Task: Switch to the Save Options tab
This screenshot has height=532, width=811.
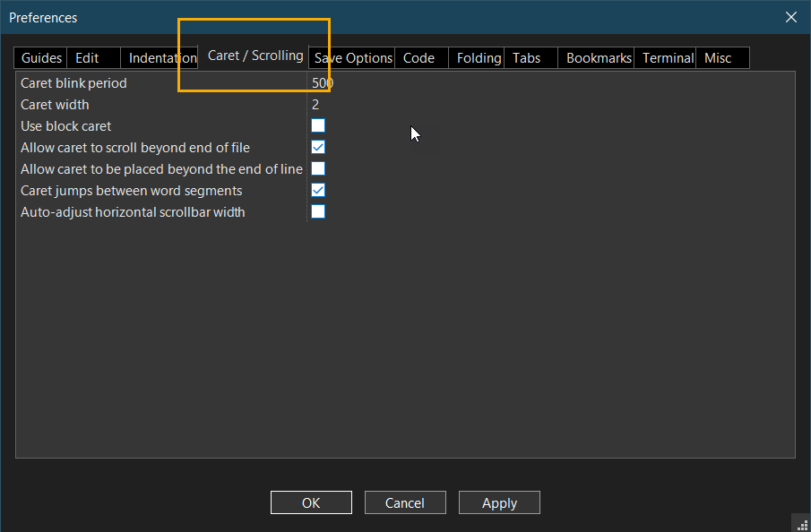Action: pyautogui.click(x=351, y=57)
